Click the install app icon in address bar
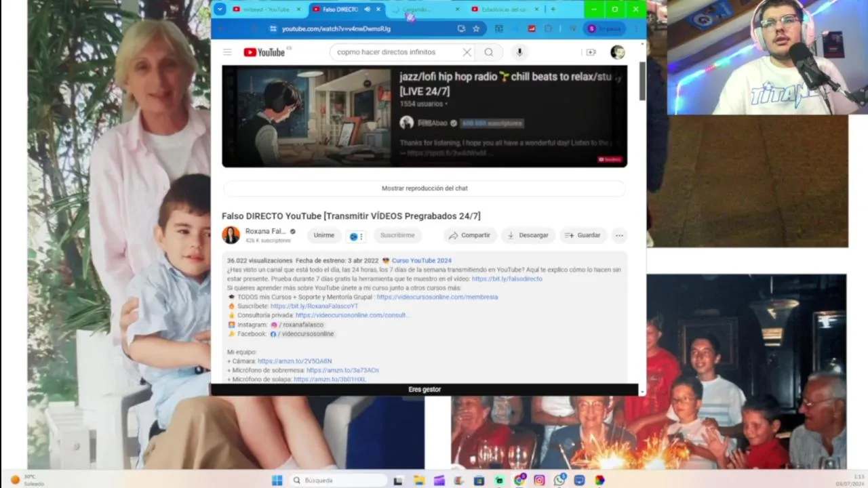868x488 pixels. coord(461,28)
